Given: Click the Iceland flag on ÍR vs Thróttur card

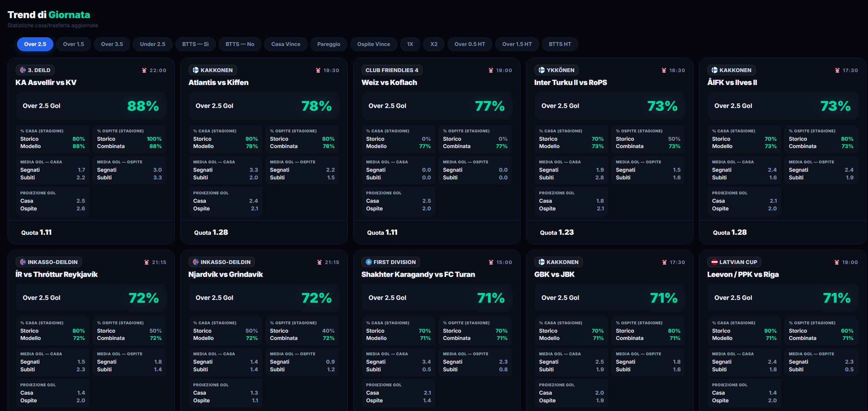Looking at the screenshot, I should (23, 262).
